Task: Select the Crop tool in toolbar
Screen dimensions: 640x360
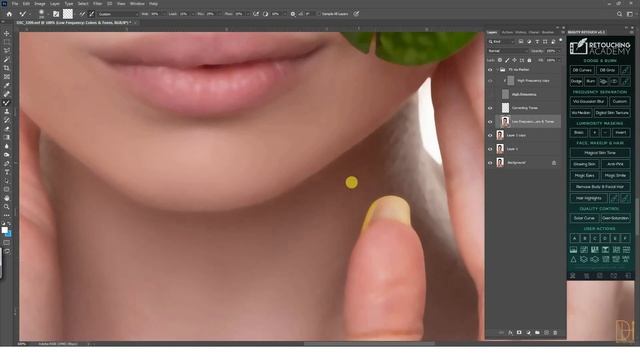Action: pyautogui.click(x=7, y=68)
